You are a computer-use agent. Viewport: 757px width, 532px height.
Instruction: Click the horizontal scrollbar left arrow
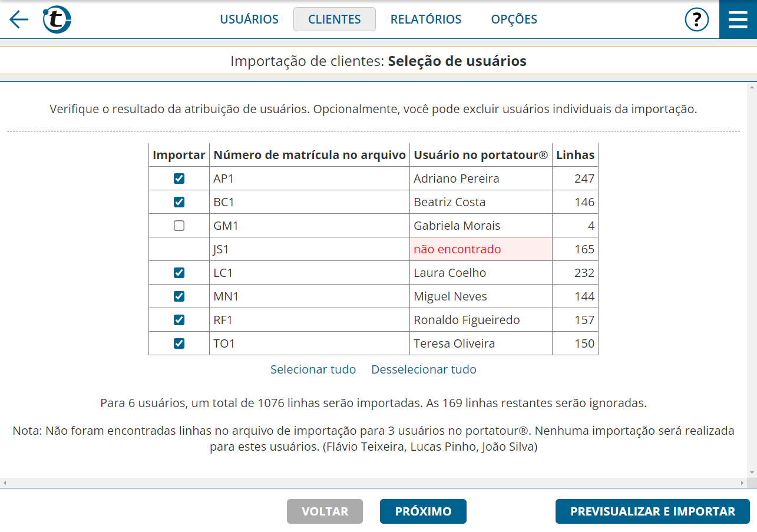(x=5, y=483)
